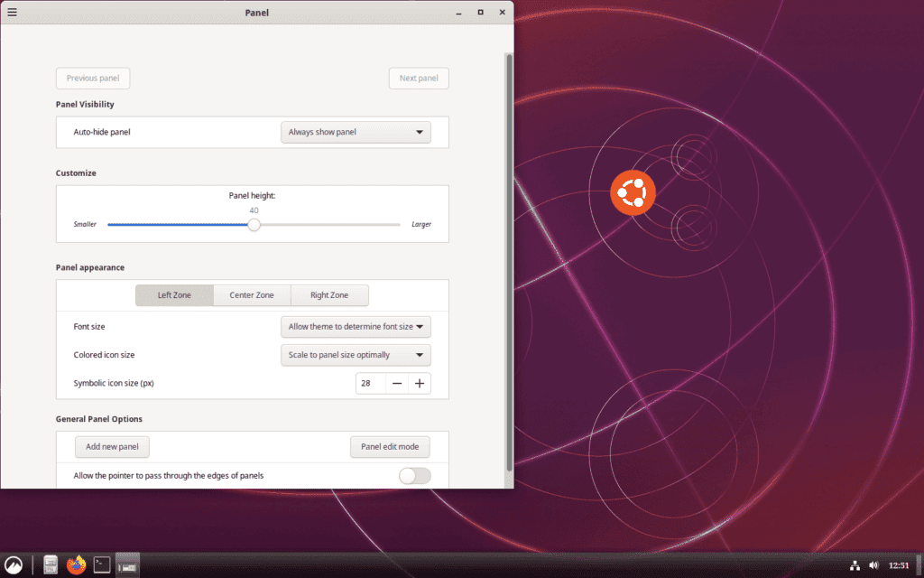Click the network icon in the system tray
This screenshot has height=578, width=924.
(x=855, y=564)
